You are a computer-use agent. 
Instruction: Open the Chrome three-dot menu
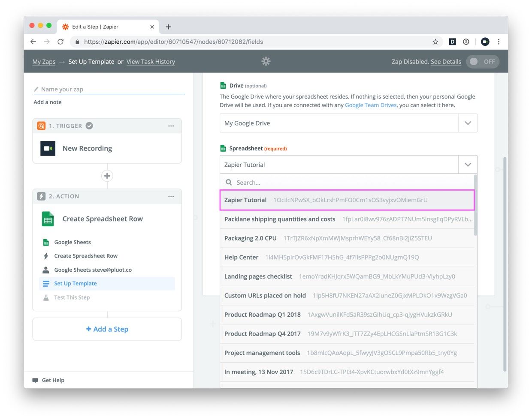click(499, 42)
